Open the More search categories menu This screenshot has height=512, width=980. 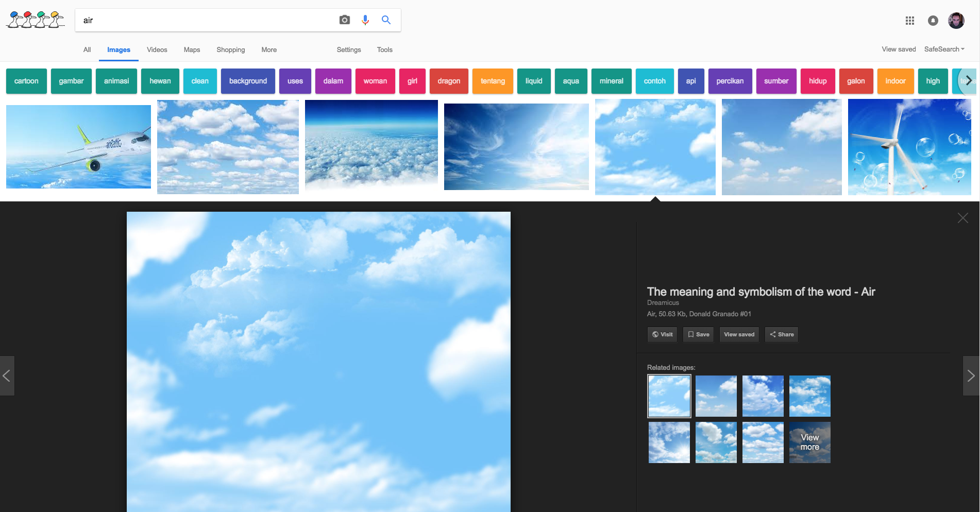269,50
